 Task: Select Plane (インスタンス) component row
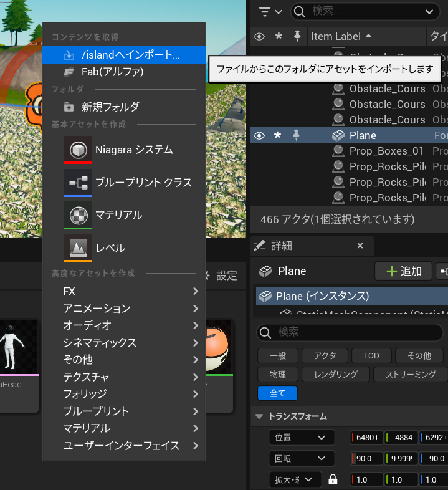click(352, 296)
